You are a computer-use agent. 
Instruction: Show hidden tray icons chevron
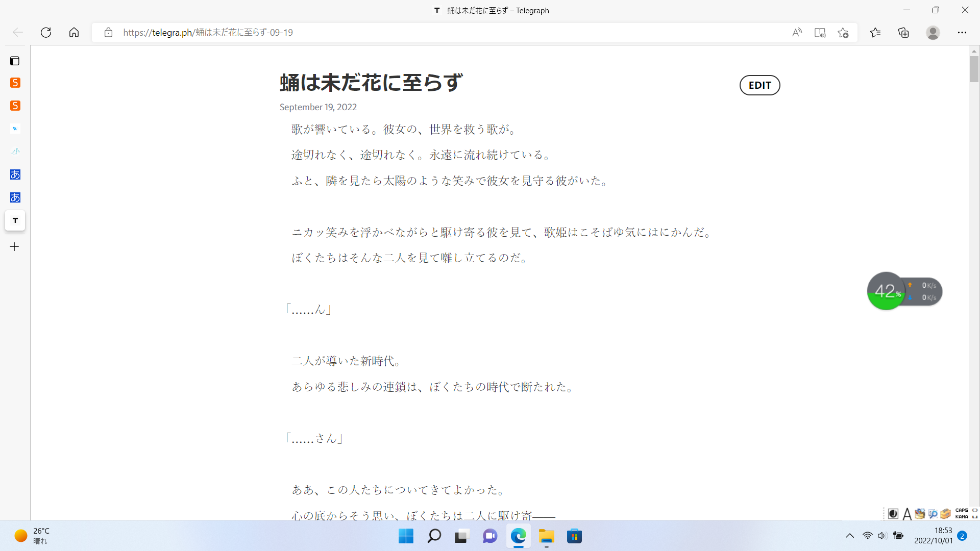(x=849, y=536)
